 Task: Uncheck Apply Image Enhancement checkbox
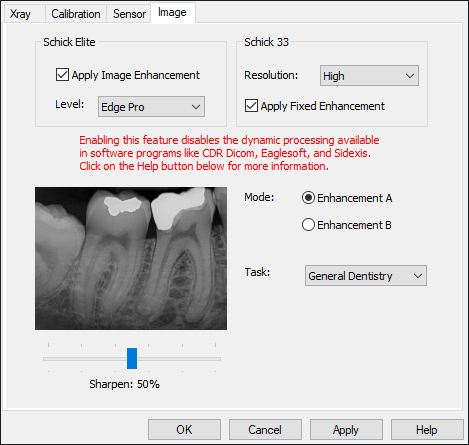click(x=62, y=75)
